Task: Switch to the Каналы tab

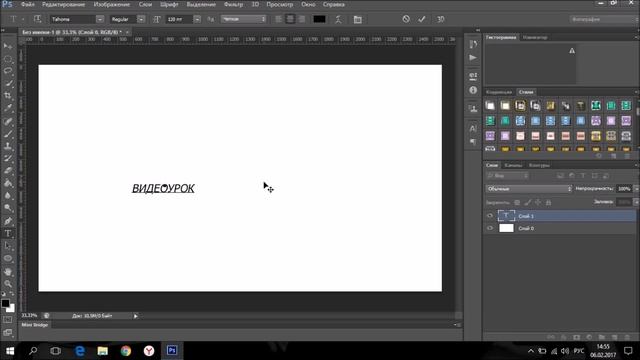Action: click(x=513, y=165)
